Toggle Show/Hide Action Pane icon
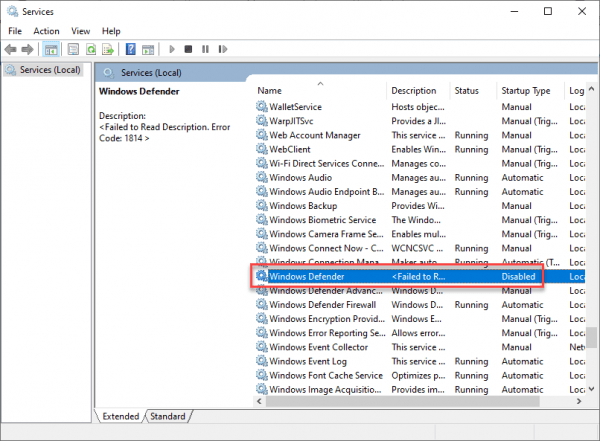Viewport: 600px width, 441px height. (x=148, y=49)
